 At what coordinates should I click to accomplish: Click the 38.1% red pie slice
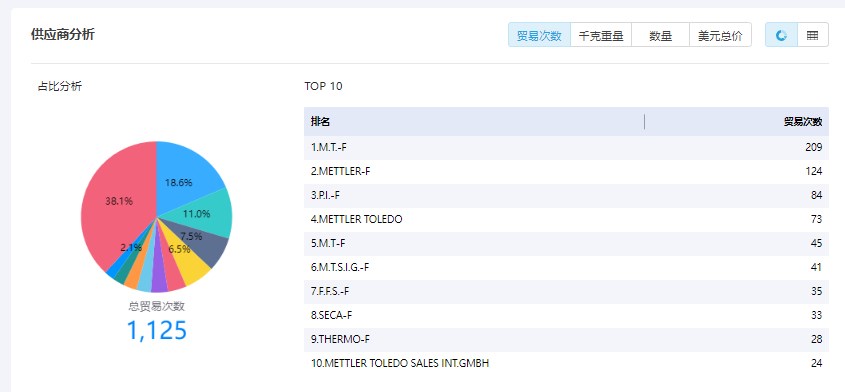[116, 202]
